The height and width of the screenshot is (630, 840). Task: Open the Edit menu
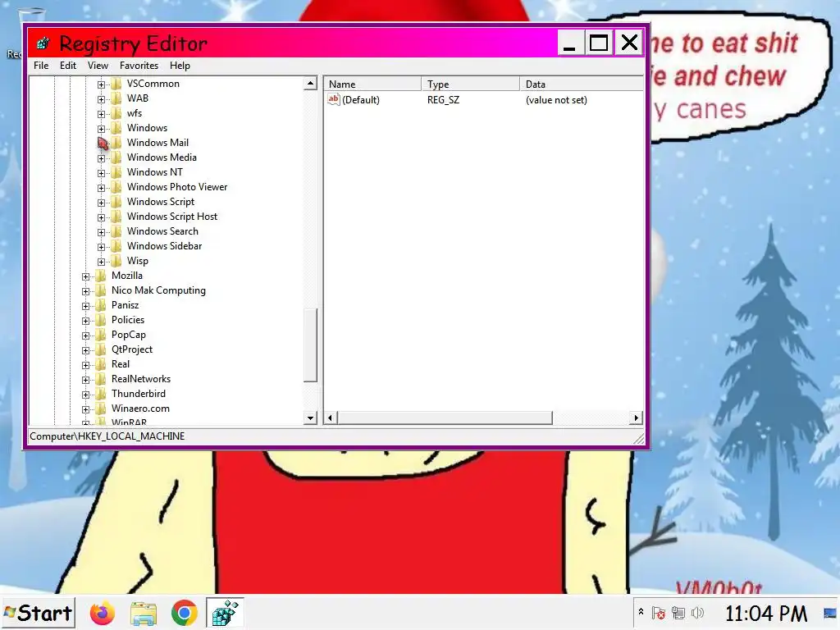pyautogui.click(x=68, y=66)
